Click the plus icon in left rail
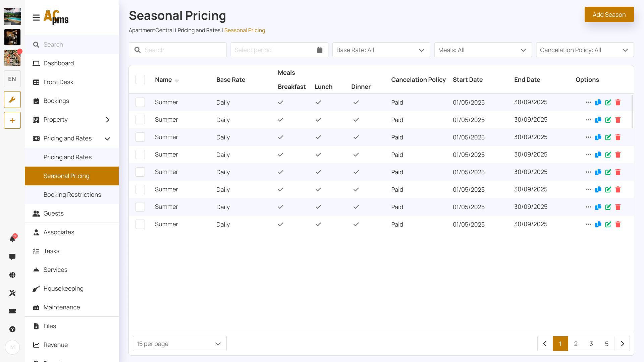 tap(12, 120)
